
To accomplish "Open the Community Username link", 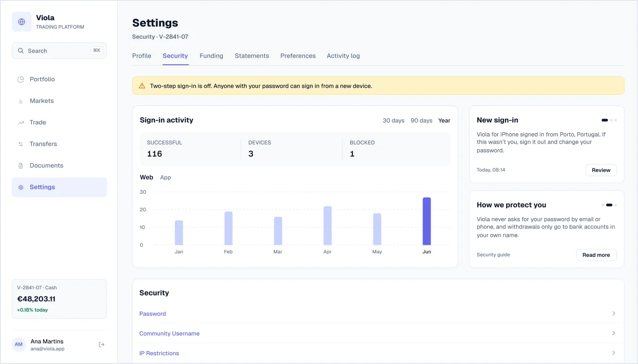I will 169,334.
